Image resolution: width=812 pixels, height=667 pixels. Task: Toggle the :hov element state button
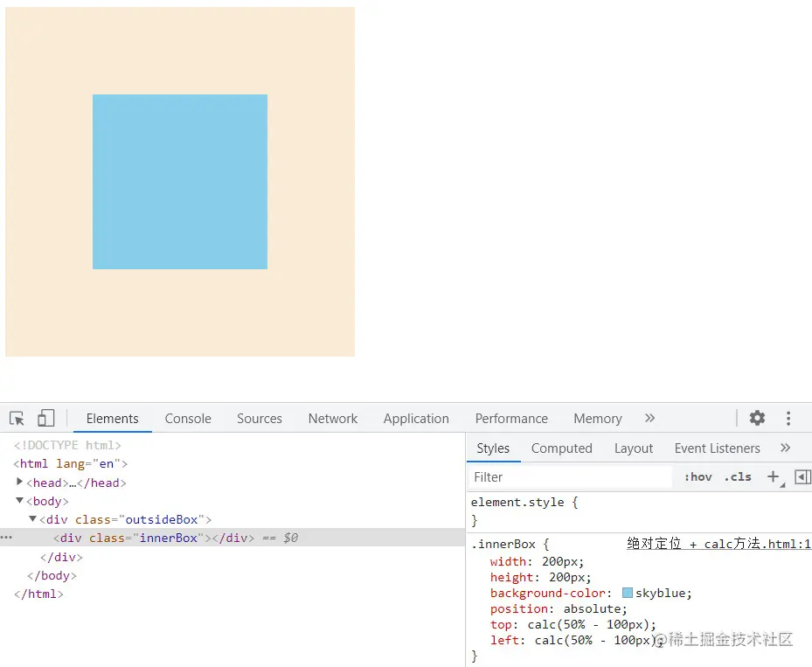[x=698, y=477]
